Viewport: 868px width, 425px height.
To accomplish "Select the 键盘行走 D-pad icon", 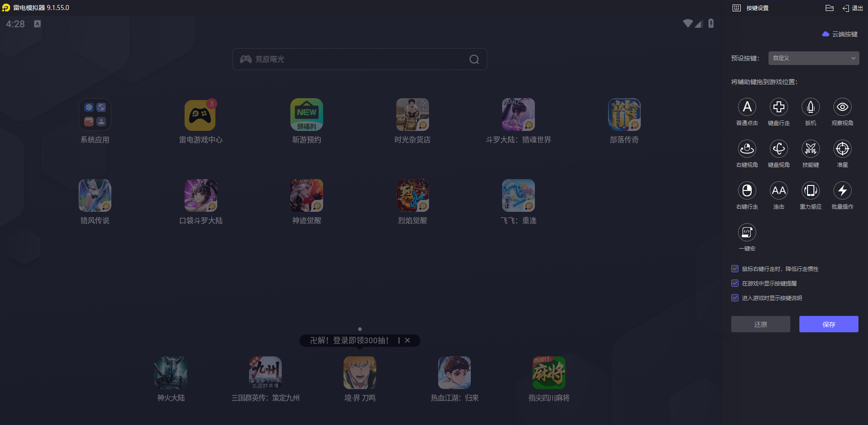I will coord(778,107).
